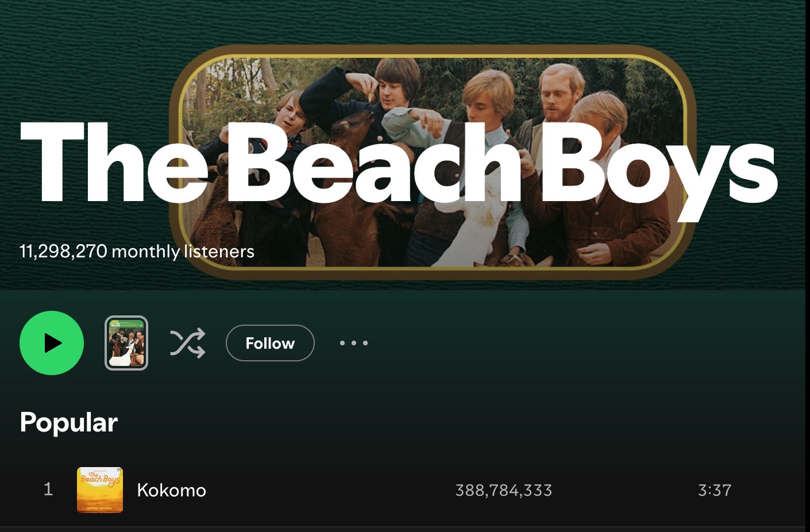
Task: Click the Popular section heading
Action: coord(69,423)
